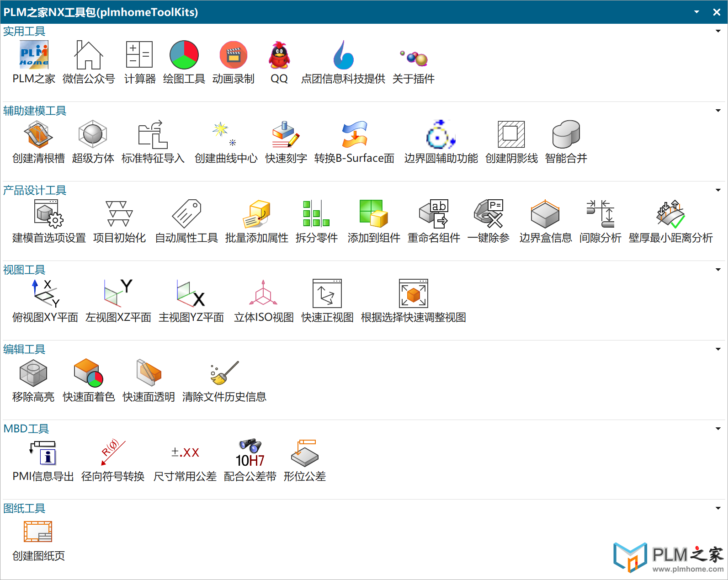Viewport: 728px width, 580px height.
Task: Click the 产品设计工具 group header
Action: tap(35, 191)
